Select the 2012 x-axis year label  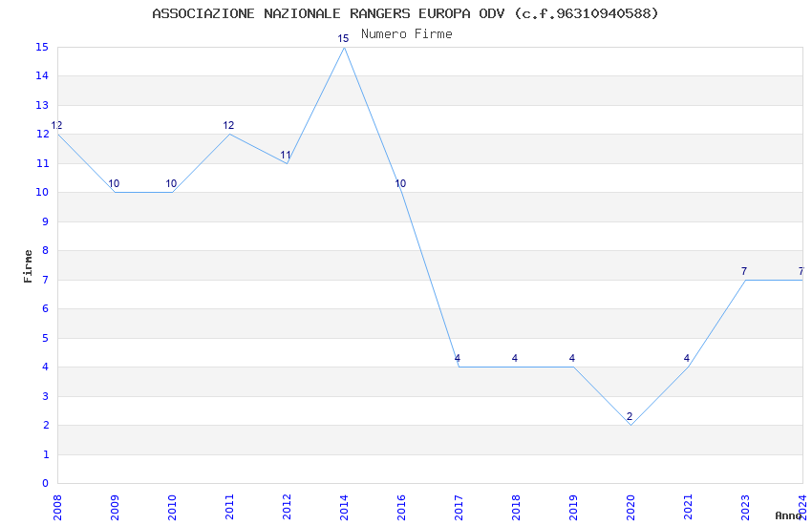tap(287, 507)
